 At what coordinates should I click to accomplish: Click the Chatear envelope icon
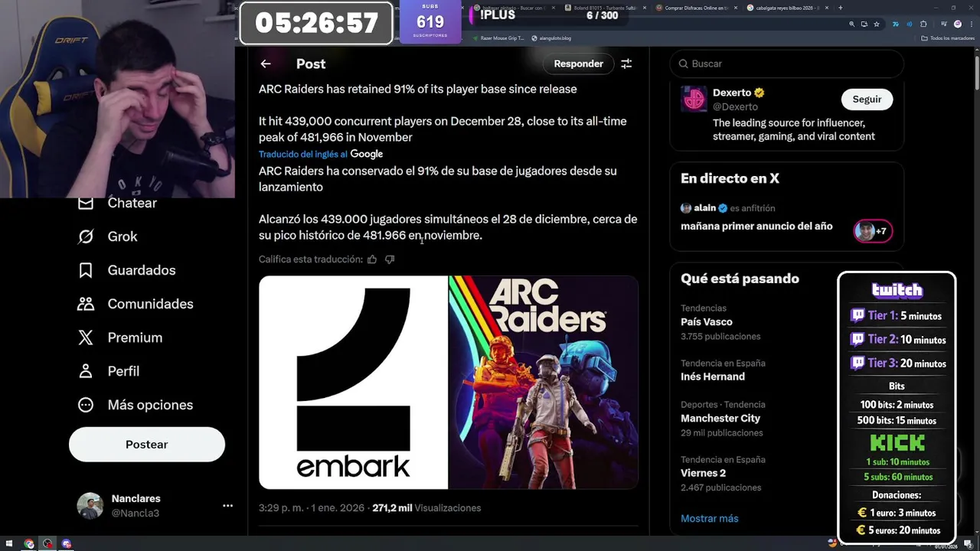[x=86, y=203]
